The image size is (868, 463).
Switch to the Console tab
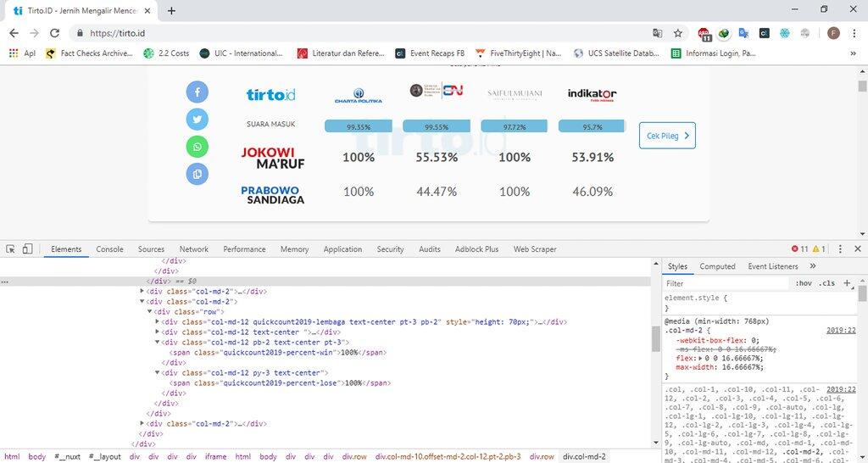coord(109,249)
